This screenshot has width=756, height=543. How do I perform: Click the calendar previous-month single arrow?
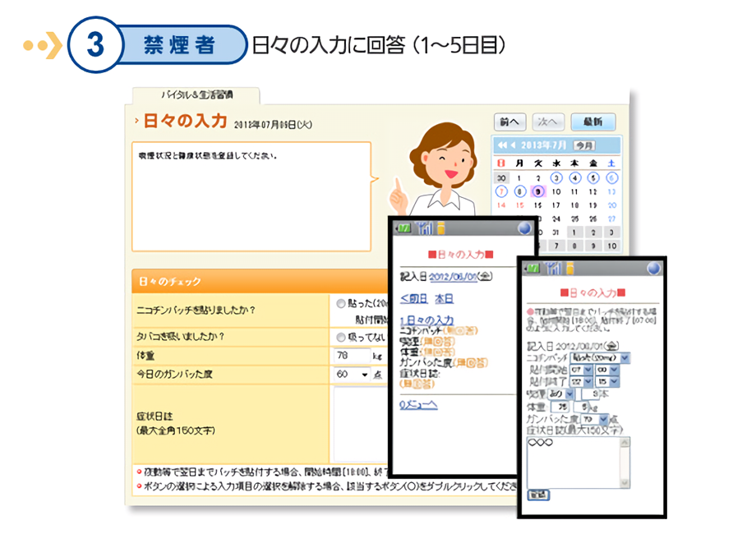(514, 145)
